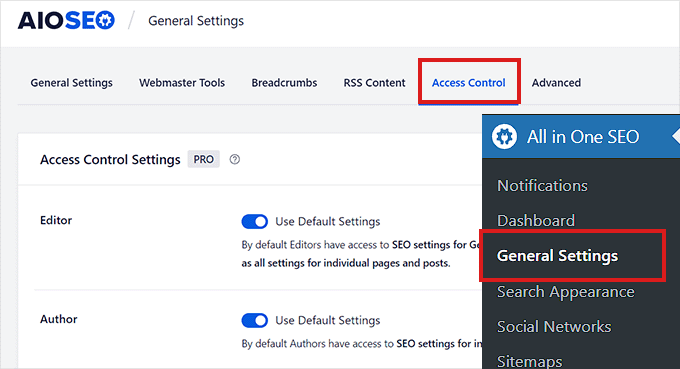Open Social Networks in the sidebar
The image size is (680, 369).
pyautogui.click(x=554, y=327)
